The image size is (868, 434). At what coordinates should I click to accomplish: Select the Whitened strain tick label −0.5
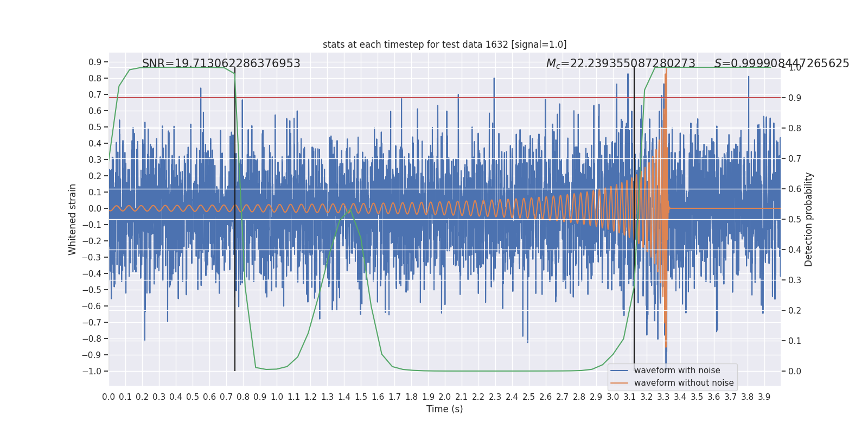pos(92,290)
